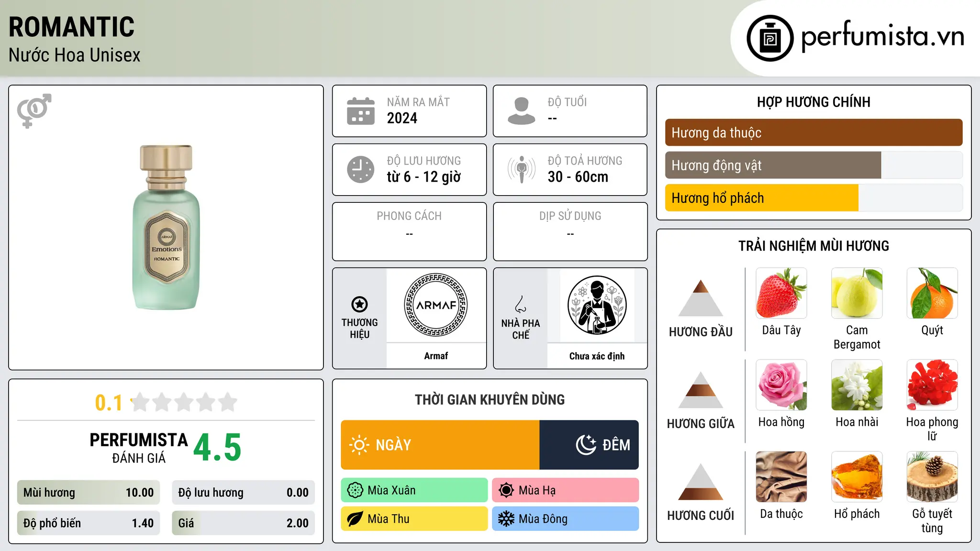This screenshot has width=980, height=551.
Task: Click the flower icon for Mùa Xuân
Action: [355, 490]
